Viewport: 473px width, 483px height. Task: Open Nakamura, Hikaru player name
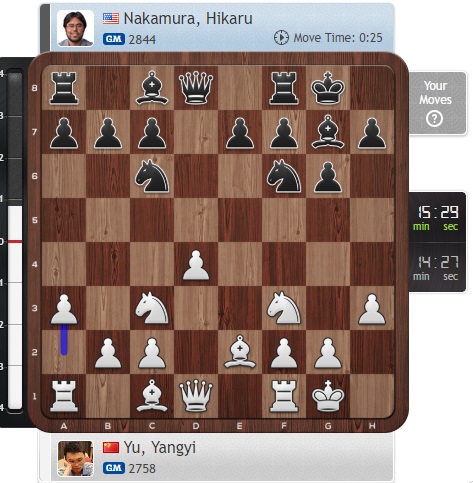[188, 18]
